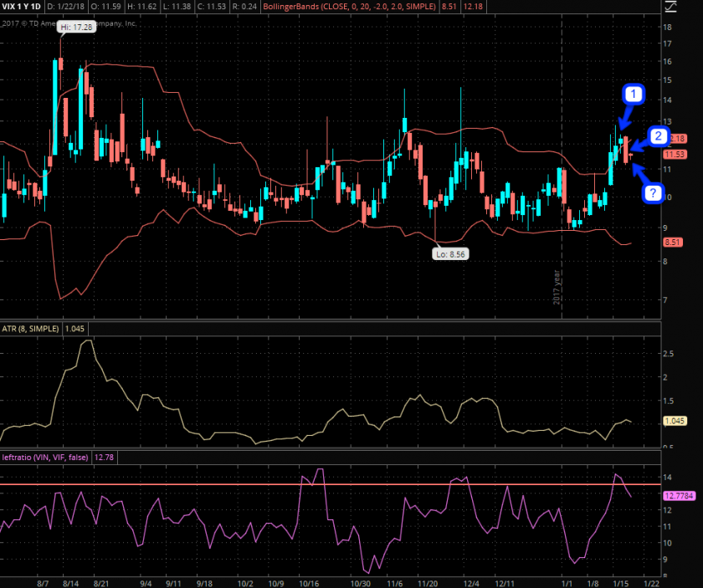The width and height of the screenshot is (703, 588).
Task: Click the 8.51 lower band tag on price axis
Action: (675, 243)
